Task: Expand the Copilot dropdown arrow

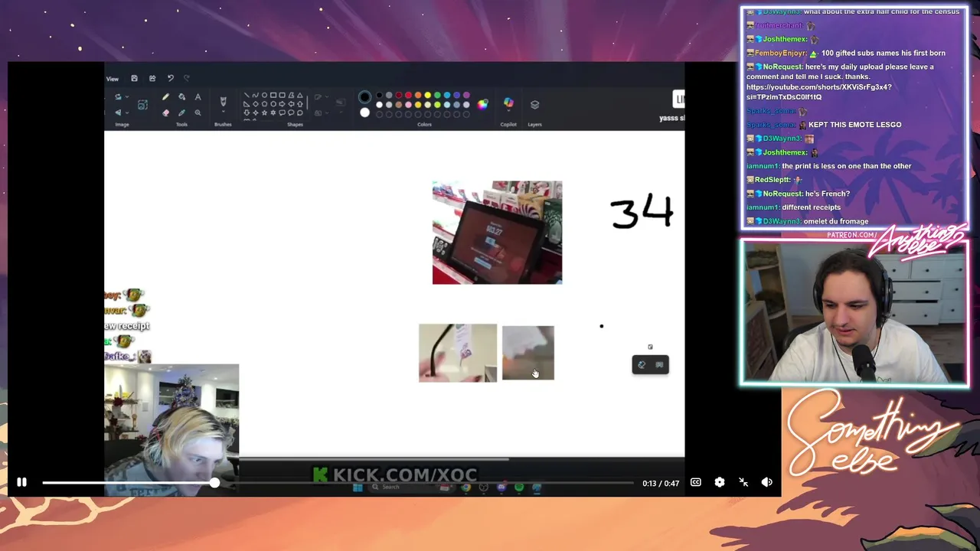Action: [x=508, y=111]
